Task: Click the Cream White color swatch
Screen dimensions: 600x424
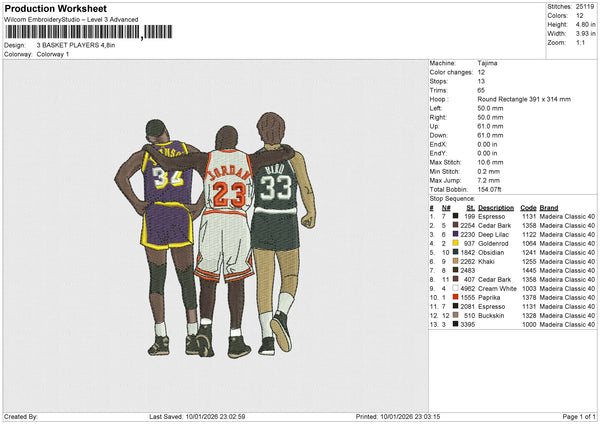Action: point(455,288)
